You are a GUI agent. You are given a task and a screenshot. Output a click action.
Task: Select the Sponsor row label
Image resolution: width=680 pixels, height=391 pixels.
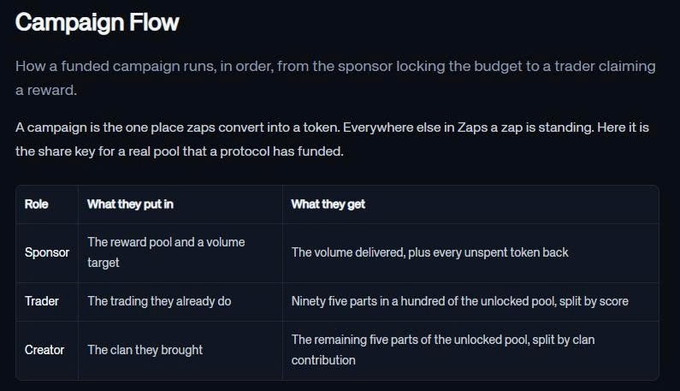(x=47, y=252)
